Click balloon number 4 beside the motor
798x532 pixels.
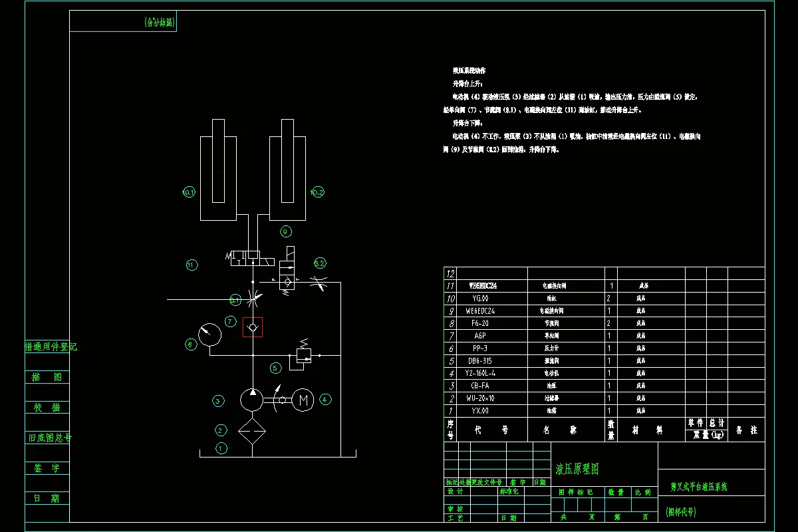[x=325, y=400]
